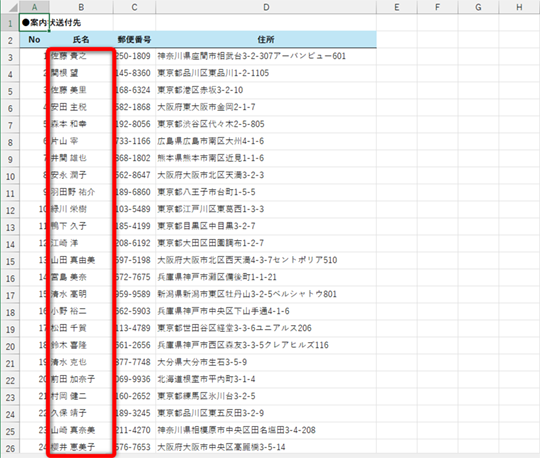Select row 1 header
The height and width of the screenshot is (458, 540).
point(10,23)
